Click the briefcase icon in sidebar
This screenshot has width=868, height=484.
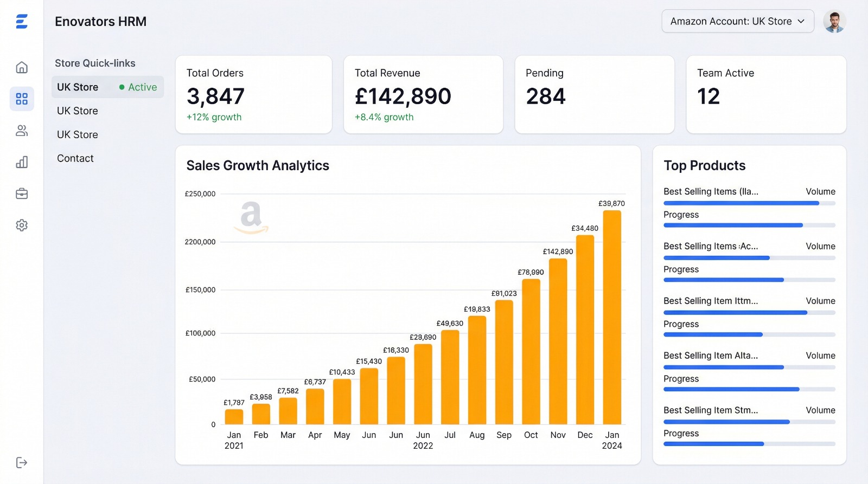coord(22,193)
